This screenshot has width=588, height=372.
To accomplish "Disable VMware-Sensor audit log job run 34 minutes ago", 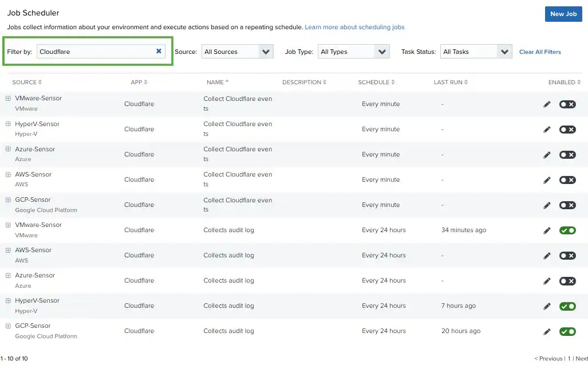I will pos(567,230).
